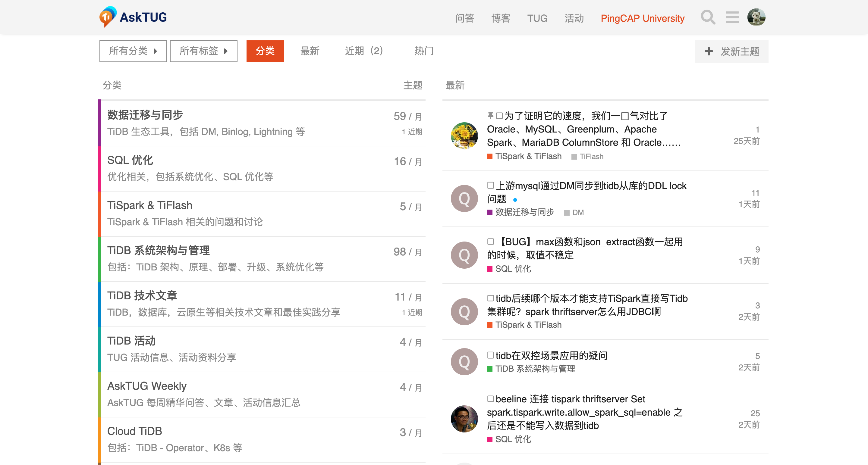
Task: Open PingCAP University link
Action: click(642, 18)
